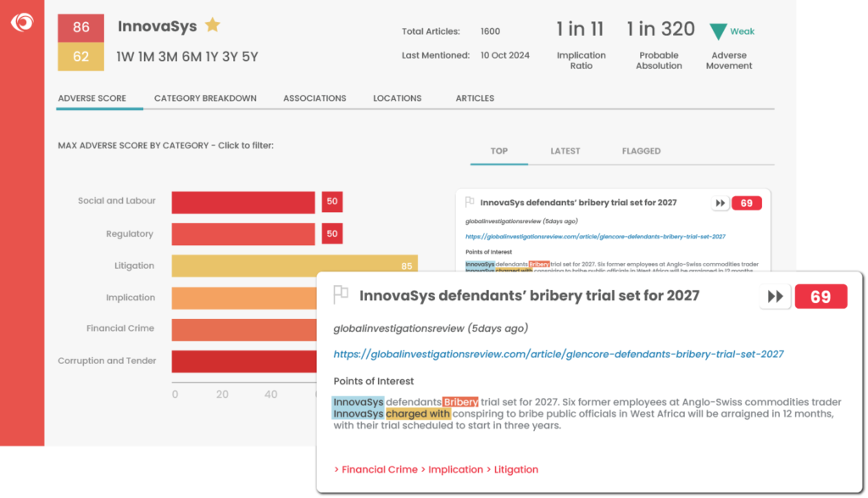This screenshot has height=498, width=868.
Task: Click the Total Articles 1600 value
Action: (491, 31)
